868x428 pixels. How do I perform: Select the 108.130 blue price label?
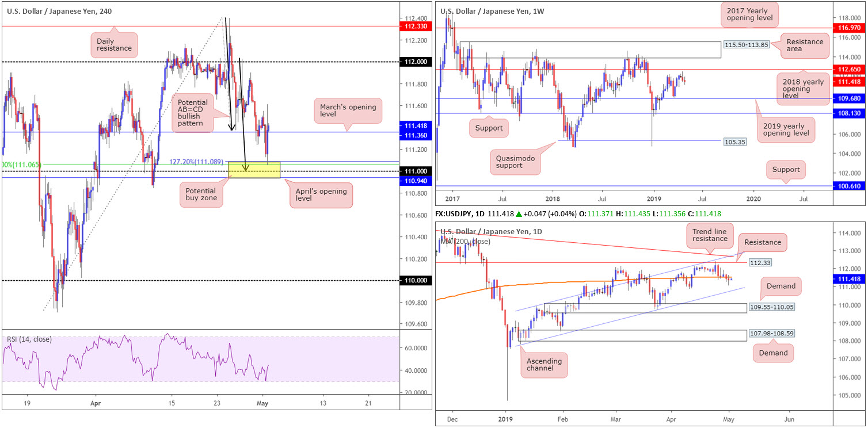[848, 113]
